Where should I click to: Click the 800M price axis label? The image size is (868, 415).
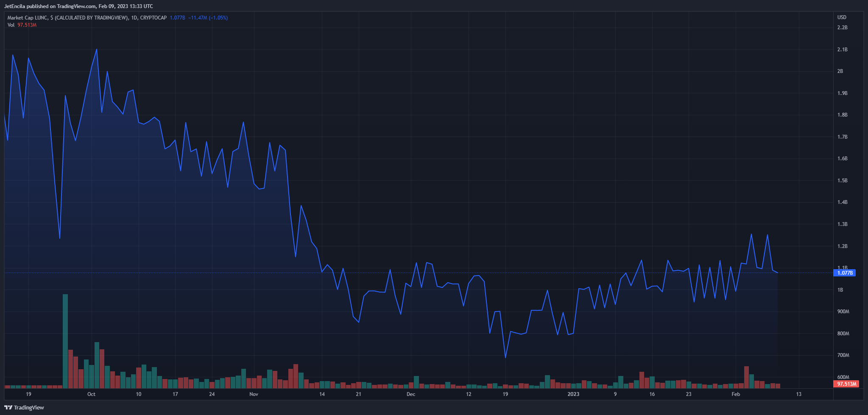tap(843, 334)
